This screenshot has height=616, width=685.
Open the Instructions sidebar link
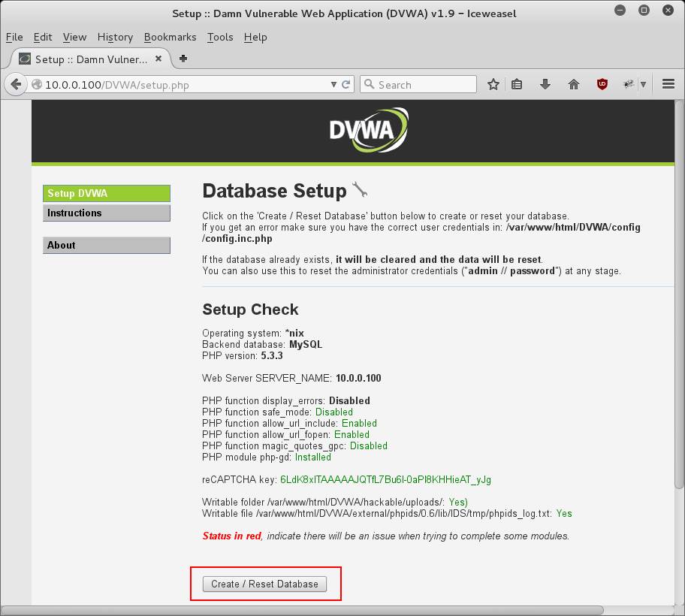click(x=107, y=213)
